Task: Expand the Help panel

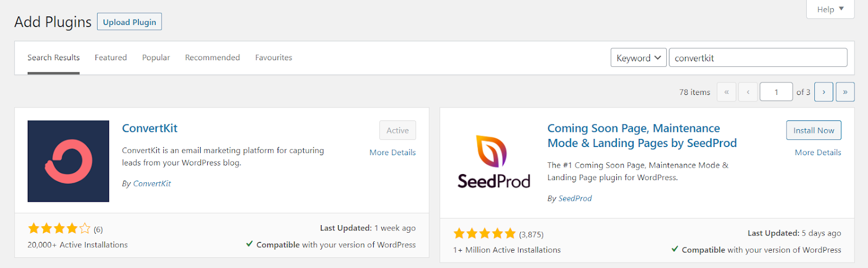Action: tap(830, 9)
